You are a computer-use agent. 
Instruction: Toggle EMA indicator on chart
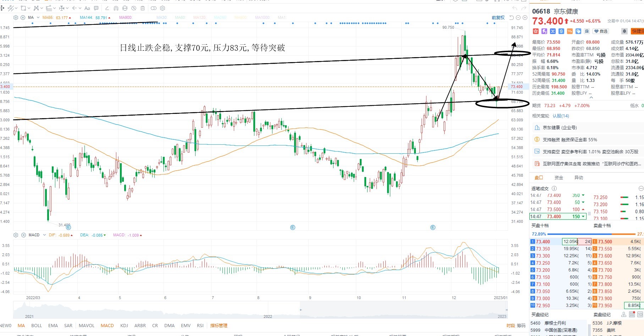[53, 325]
